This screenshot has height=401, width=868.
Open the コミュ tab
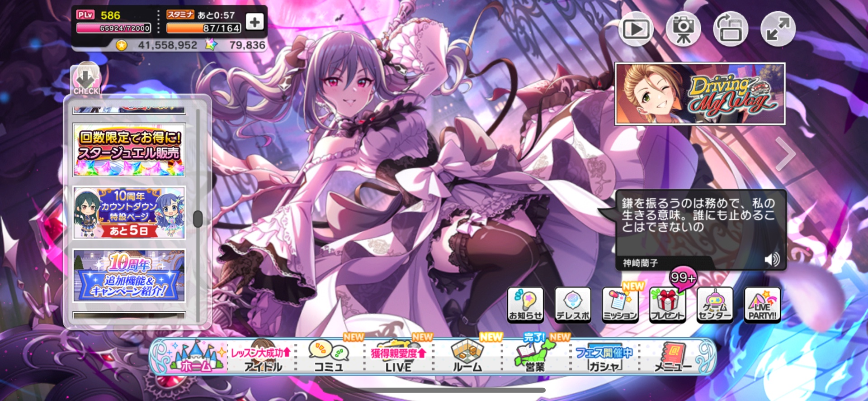tap(329, 357)
